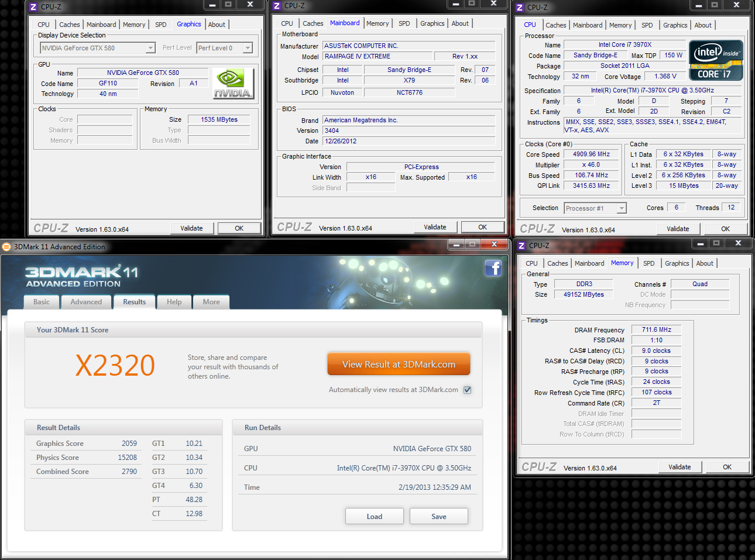Click Validate in the Graphics CPU-Z window
Screen dimensions: 755x560
point(192,228)
